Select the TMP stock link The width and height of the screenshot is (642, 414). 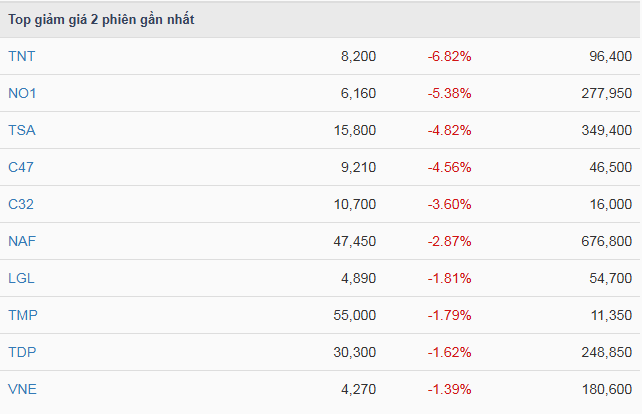pos(23,316)
